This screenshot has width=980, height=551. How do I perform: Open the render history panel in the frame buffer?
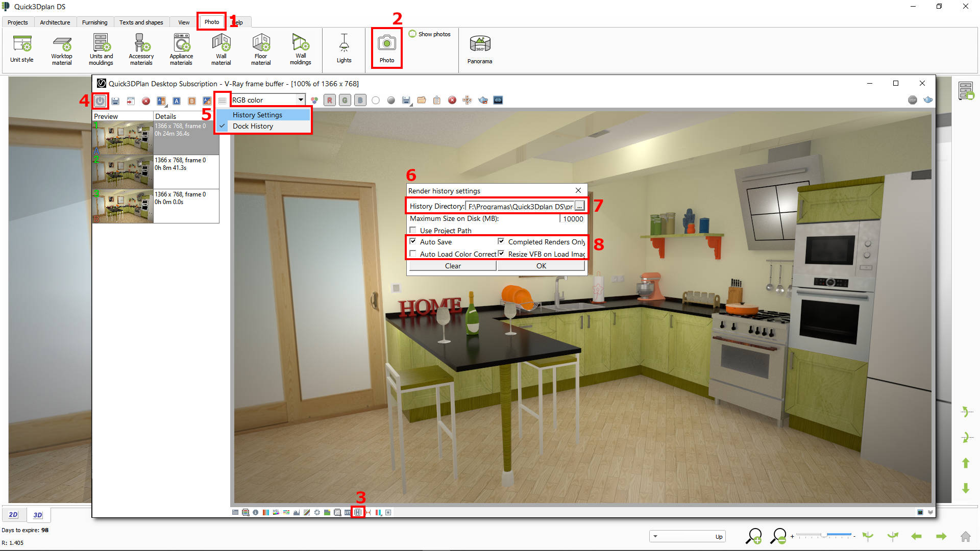[358, 512]
